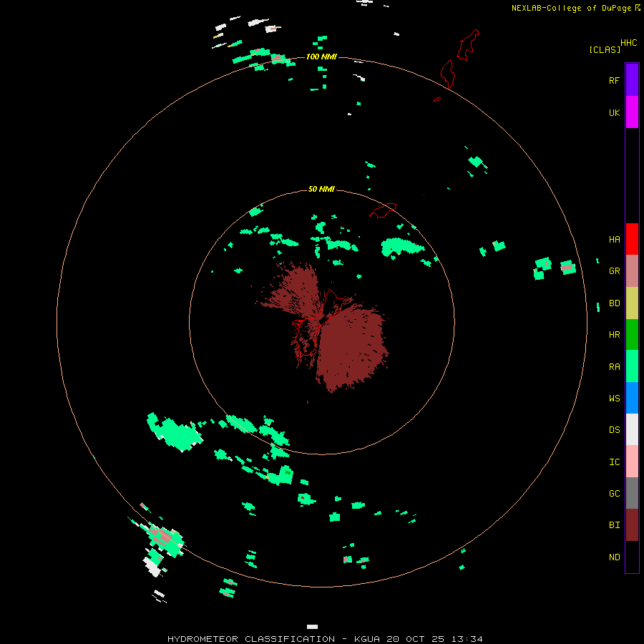Viewport: 644px width, 644px height.
Task: Click the BD legend label
Action: click(614, 303)
